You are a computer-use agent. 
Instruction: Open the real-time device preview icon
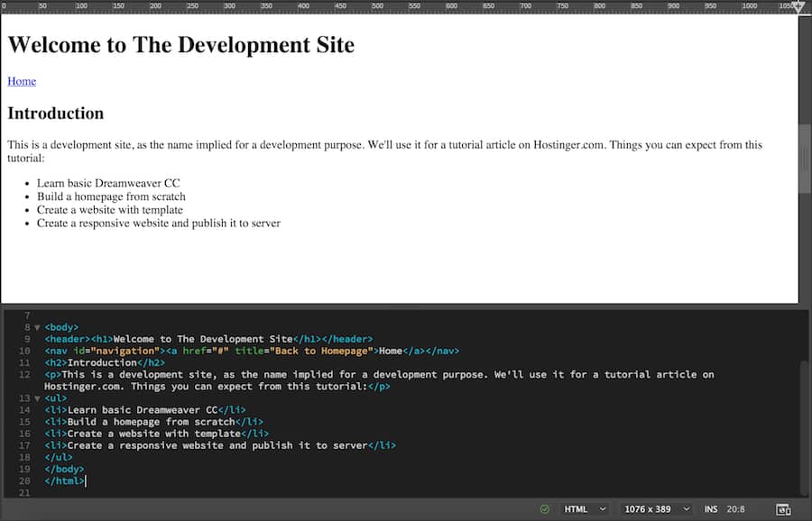[783, 509]
